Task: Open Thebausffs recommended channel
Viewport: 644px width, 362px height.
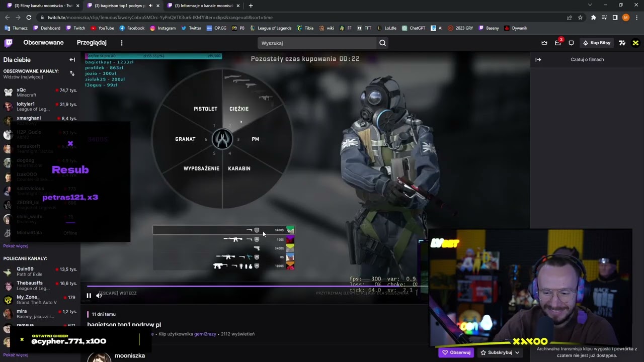Action: pyautogui.click(x=40, y=285)
